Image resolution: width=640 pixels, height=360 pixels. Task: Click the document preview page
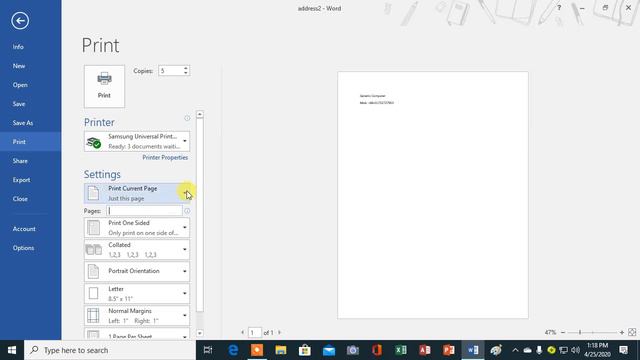(x=433, y=195)
